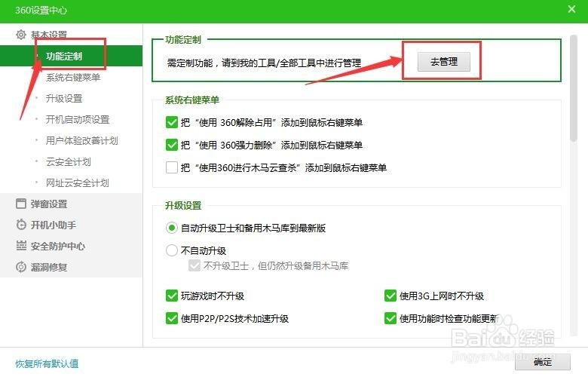588x377 pixels.
Task: Click the 开机小助手 clock icon
Action: click(x=21, y=225)
